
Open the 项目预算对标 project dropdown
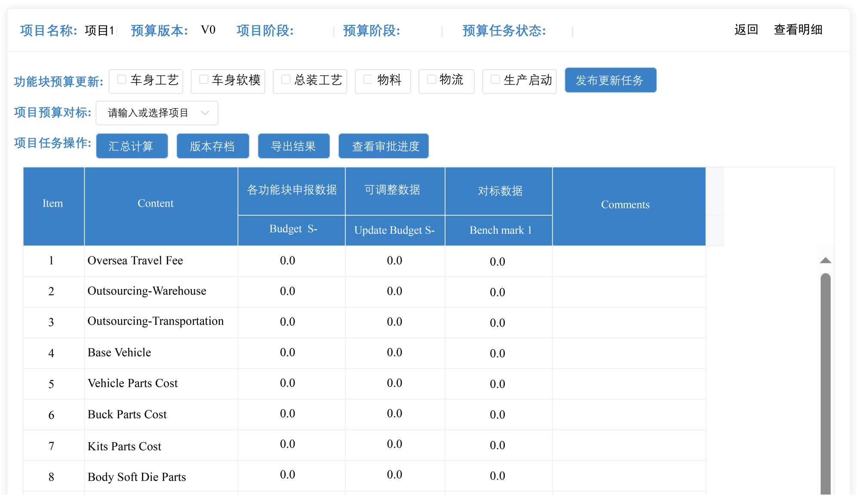click(x=148, y=113)
